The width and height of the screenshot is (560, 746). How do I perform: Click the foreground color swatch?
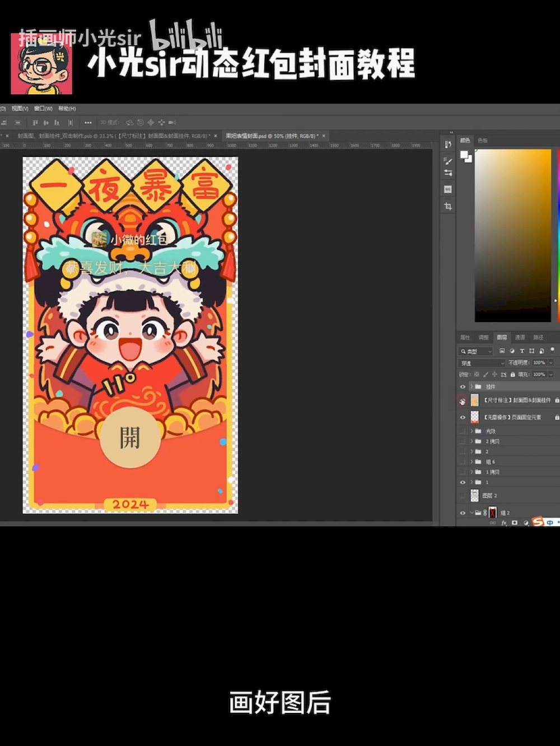(464, 155)
